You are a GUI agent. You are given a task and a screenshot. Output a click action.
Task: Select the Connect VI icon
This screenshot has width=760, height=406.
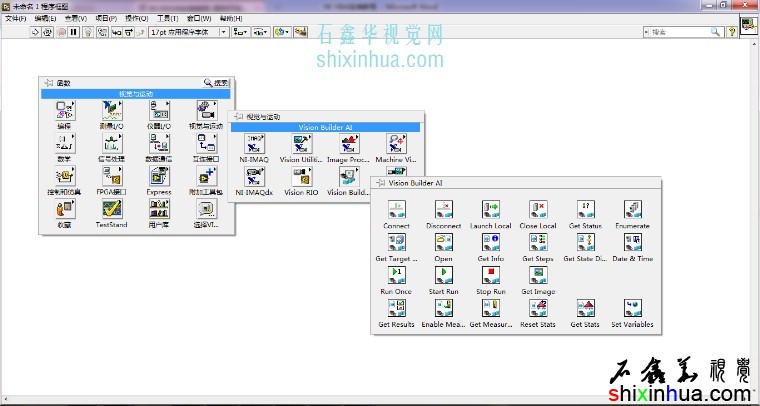(x=396, y=210)
